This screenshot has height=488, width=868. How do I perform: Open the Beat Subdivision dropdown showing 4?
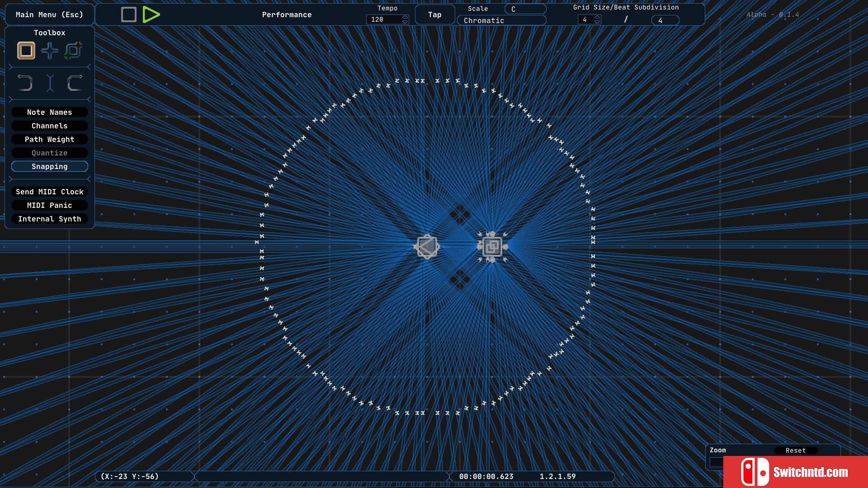pyautogui.click(x=665, y=20)
